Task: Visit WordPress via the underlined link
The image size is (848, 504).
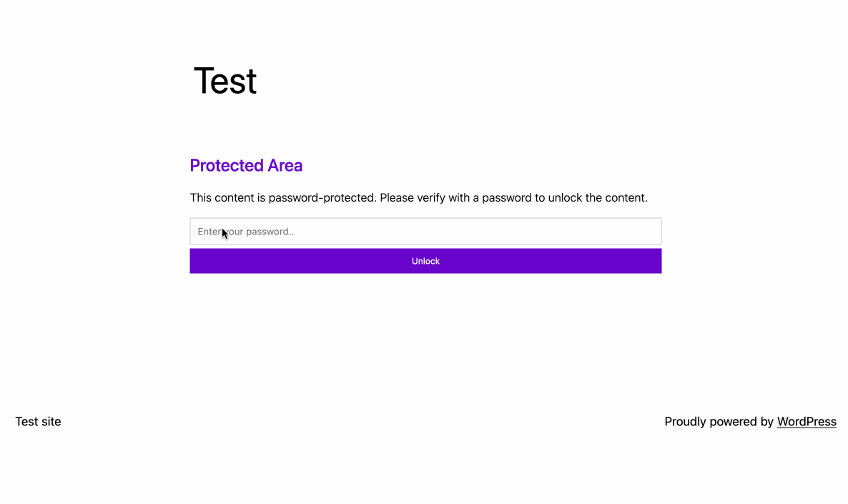Action: 807,422
